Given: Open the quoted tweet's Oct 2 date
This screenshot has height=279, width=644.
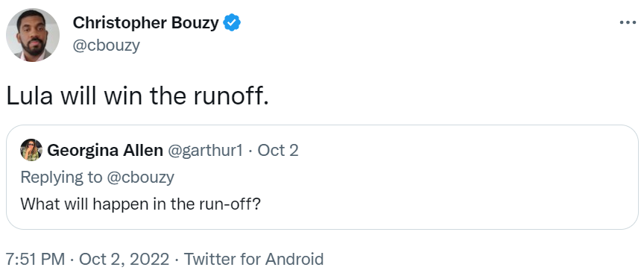Looking at the screenshot, I should point(277,151).
